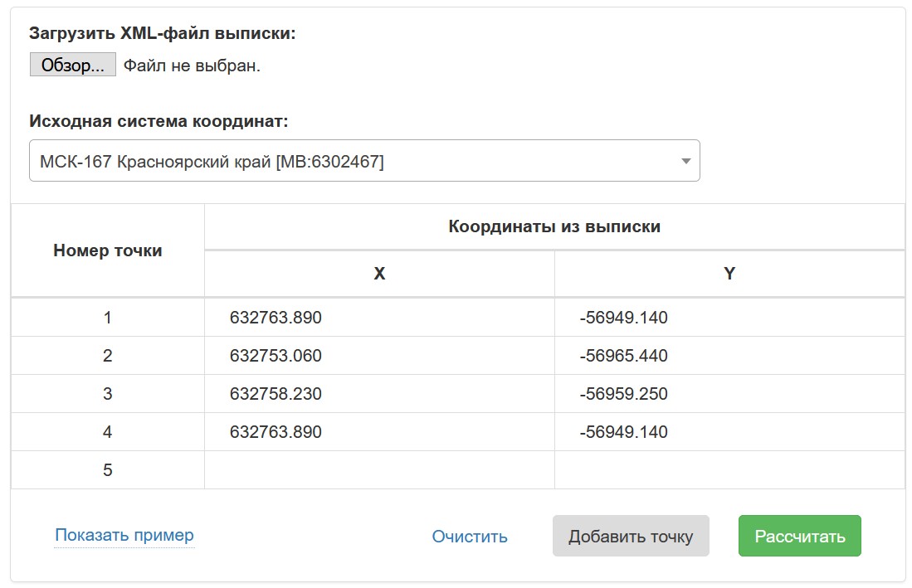Click the empty Y cell of point 5
The height and width of the screenshot is (588, 912).
point(729,469)
